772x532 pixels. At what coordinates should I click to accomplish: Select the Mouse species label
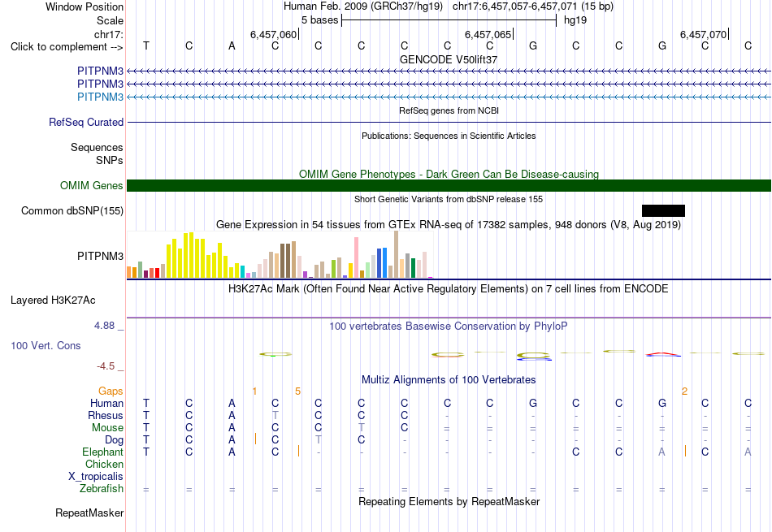point(107,428)
